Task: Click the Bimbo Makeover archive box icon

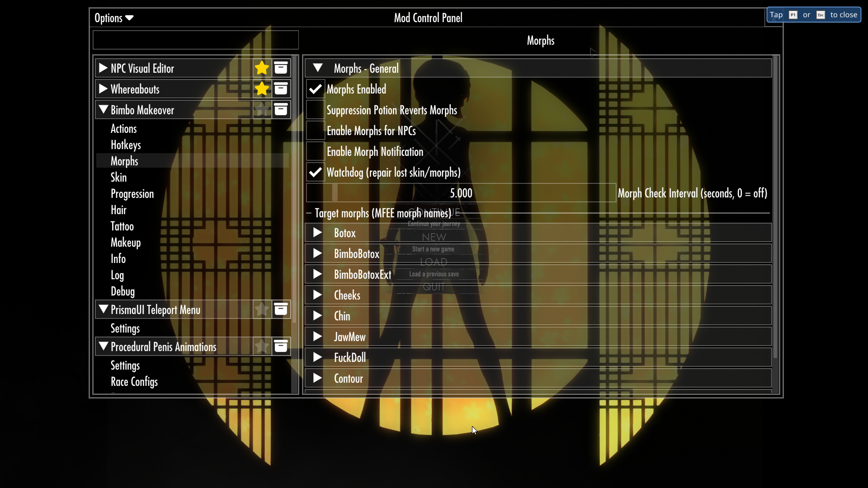Action: coord(281,110)
